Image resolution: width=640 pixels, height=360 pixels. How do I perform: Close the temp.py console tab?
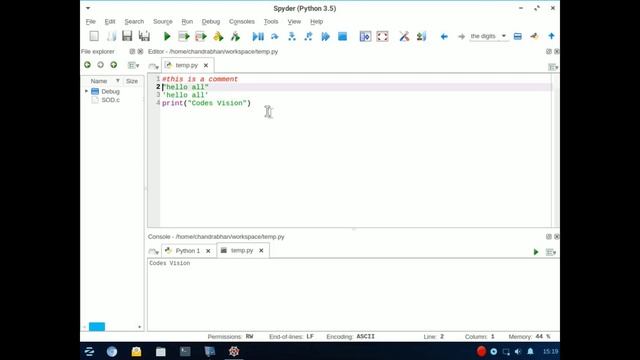[x=261, y=251]
